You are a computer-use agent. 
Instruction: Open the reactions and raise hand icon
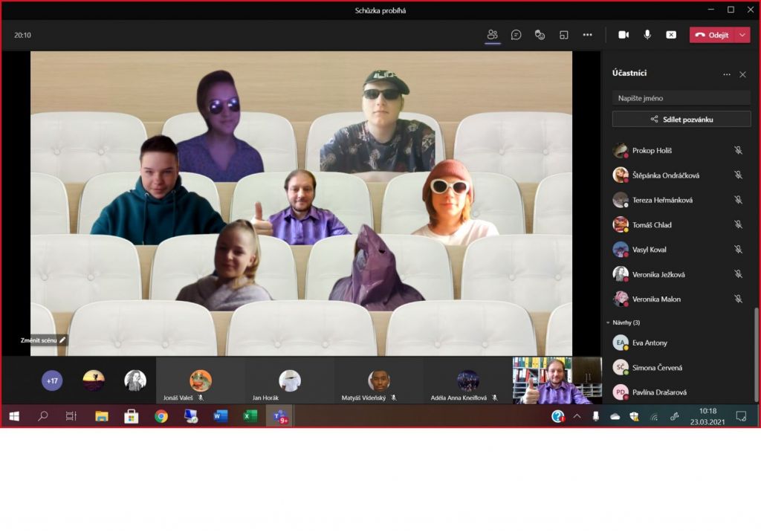click(x=540, y=35)
